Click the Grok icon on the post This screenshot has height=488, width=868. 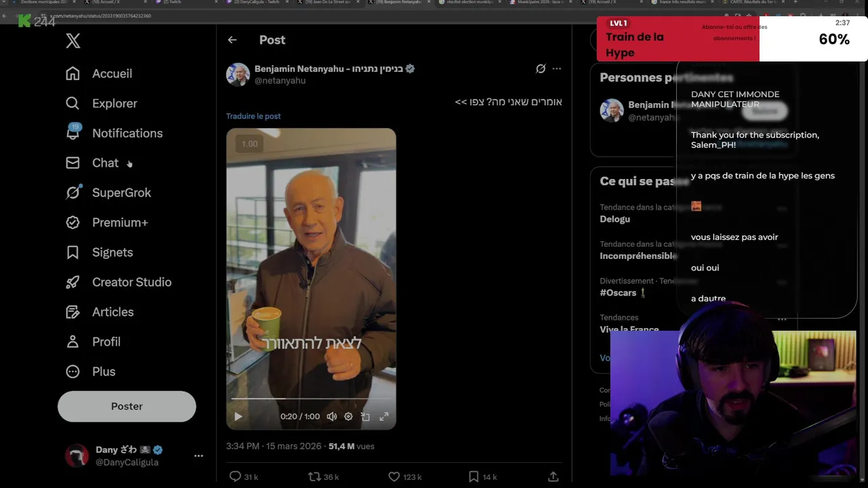pyautogui.click(x=540, y=68)
